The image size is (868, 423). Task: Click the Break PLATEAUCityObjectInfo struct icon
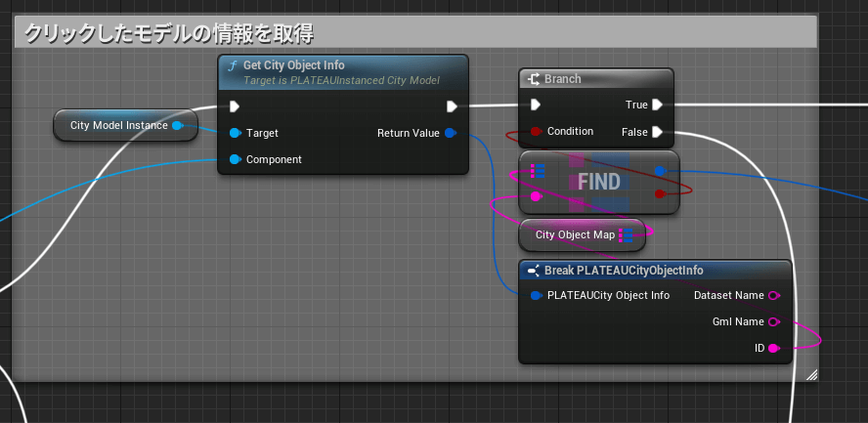(x=533, y=271)
